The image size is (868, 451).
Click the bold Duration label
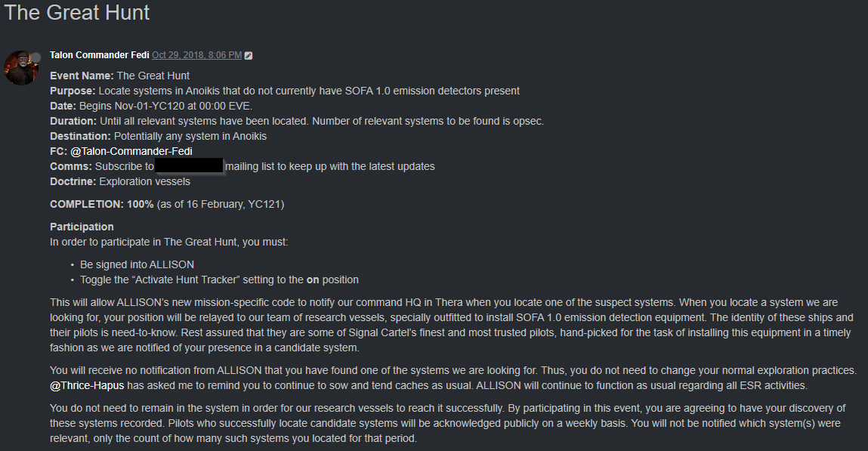click(73, 121)
